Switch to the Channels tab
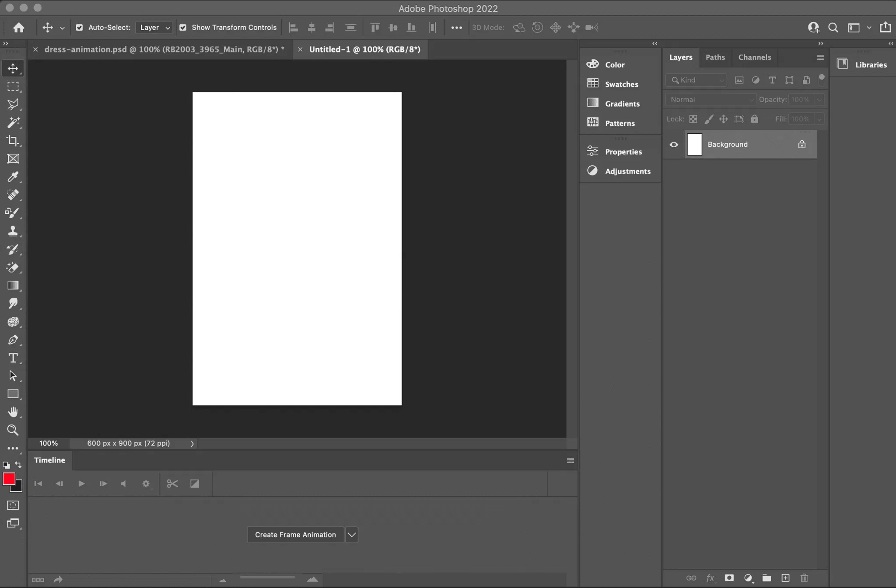This screenshot has height=588, width=896. [754, 57]
